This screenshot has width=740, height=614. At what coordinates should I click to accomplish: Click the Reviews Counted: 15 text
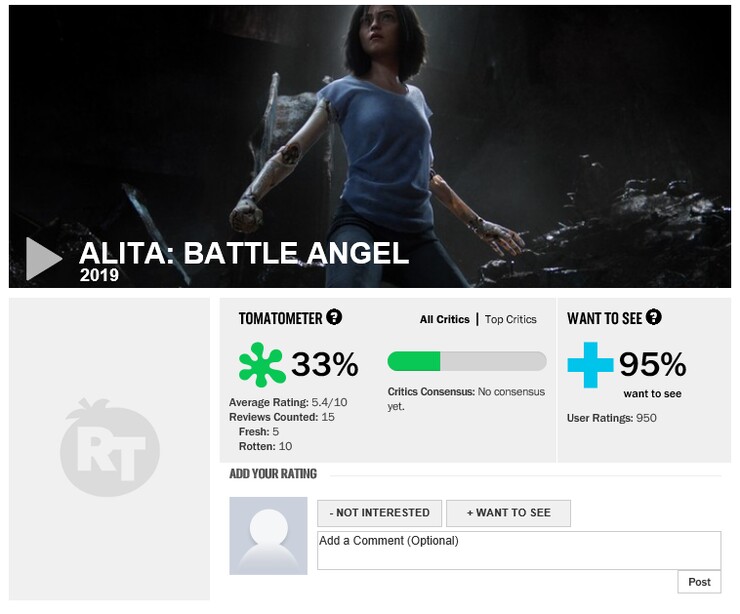pyautogui.click(x=281, y=417)
